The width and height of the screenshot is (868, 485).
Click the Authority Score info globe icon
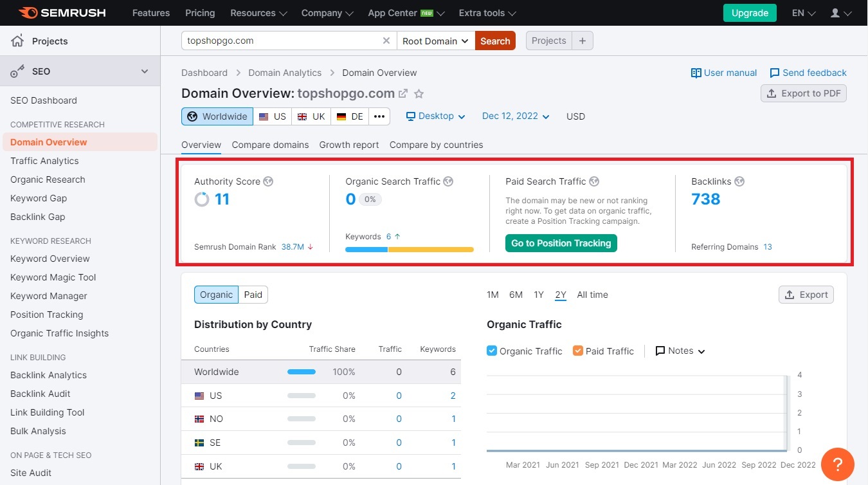coord(268,181)
